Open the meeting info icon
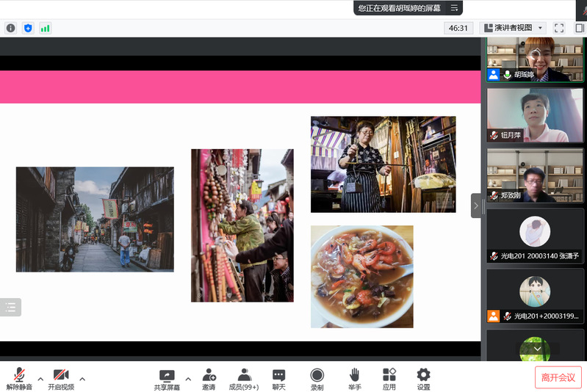Image resolution: width=587 pixels, height=392 pixels. click(x=10, y=28)
